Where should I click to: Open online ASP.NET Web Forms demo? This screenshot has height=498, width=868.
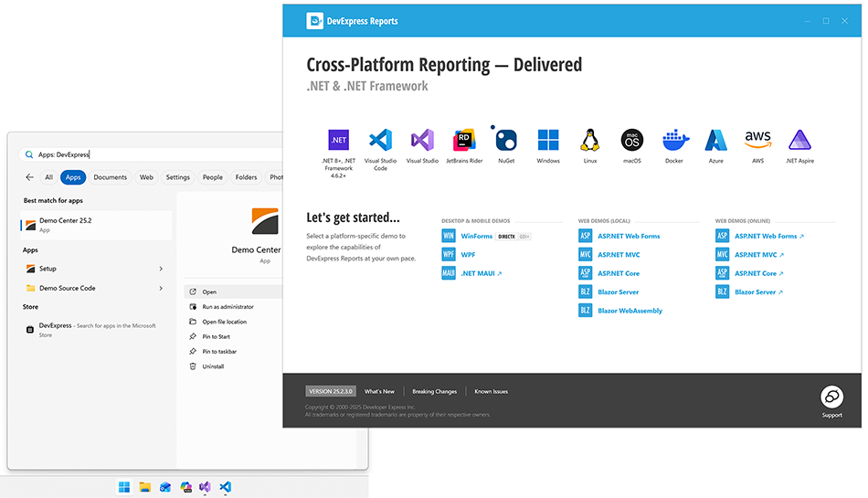coord(769,237)
